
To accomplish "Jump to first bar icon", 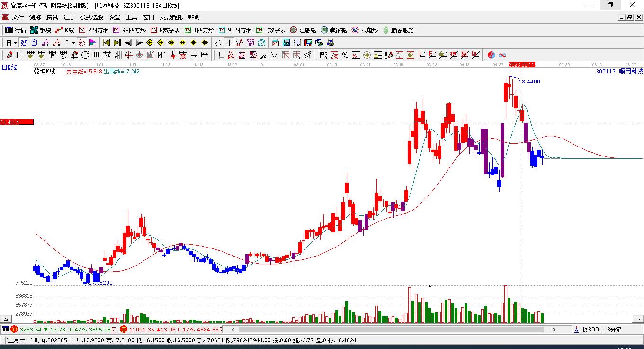I will pyautogui.click(x=107, y=43).
